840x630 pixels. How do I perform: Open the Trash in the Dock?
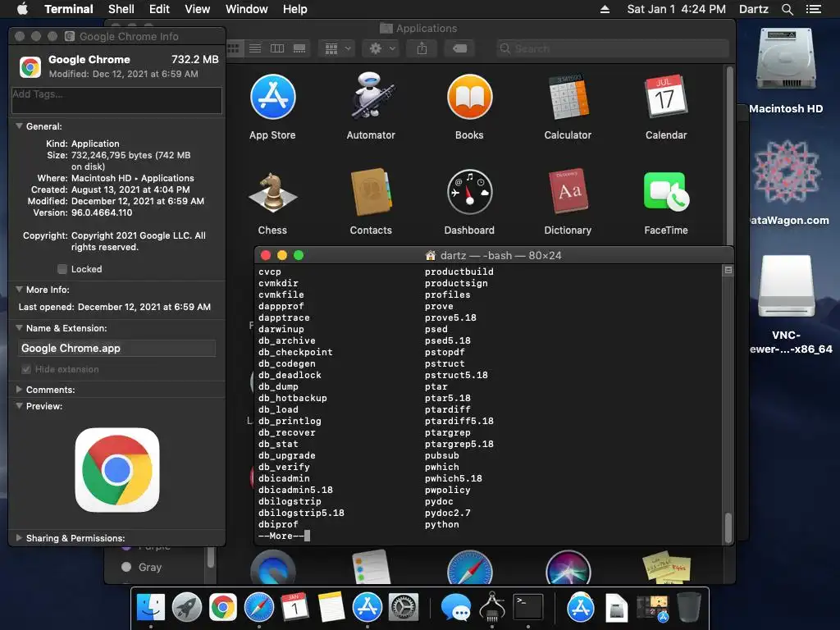click(689, 608)
